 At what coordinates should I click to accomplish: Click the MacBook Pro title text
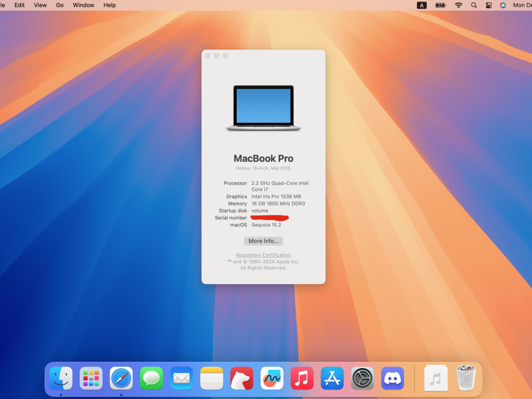(263, 159)
